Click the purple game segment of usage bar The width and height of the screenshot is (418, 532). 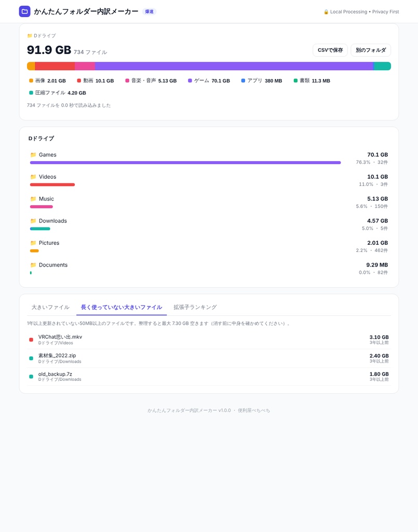[x=234, y=66]
